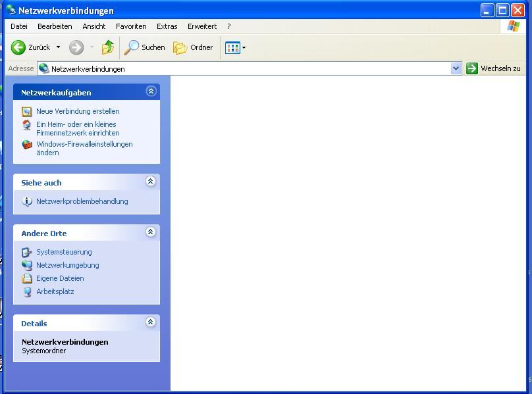Viewport: 532px width, 394px height.
Task: Click the Netzwerkumgebung globe icon
Action: point(27,265)
